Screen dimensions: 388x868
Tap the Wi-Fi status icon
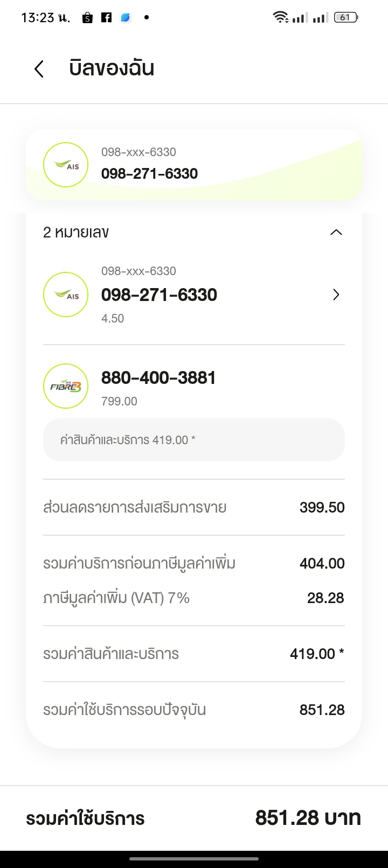coord(280,17)
